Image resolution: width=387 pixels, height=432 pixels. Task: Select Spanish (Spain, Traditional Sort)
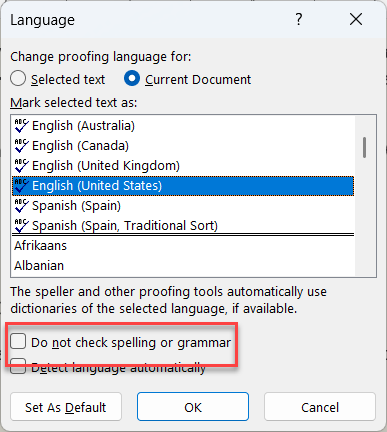click(x=183, y=226)
